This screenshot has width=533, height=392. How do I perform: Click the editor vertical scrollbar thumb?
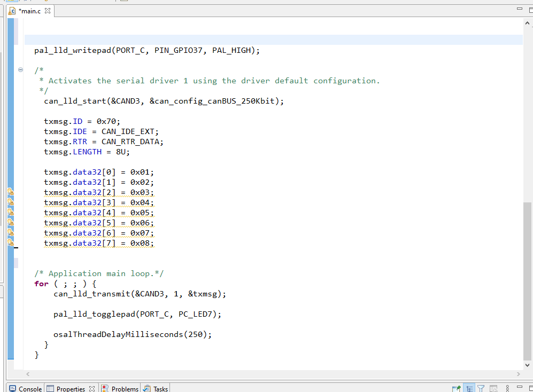tap(527, 281)
